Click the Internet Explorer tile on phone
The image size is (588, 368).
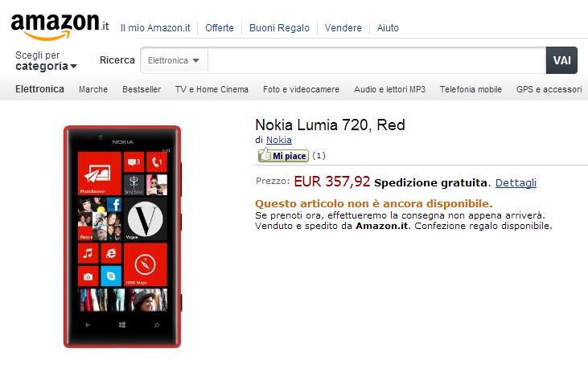tap(111, 253)
